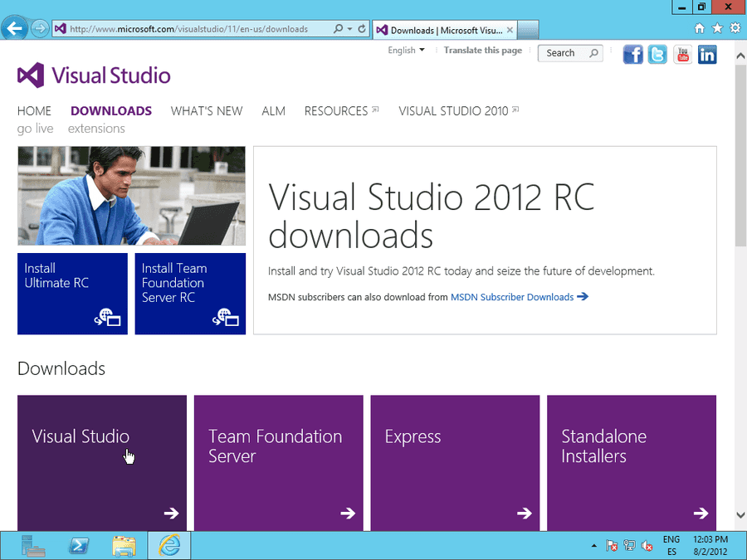Open the clock showing 12:03 PM
Screen dimensions: 747x560
pos(710,546)
